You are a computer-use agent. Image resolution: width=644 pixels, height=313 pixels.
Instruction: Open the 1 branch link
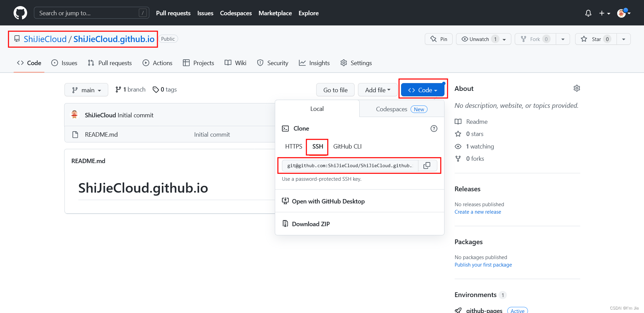[130, 90]
